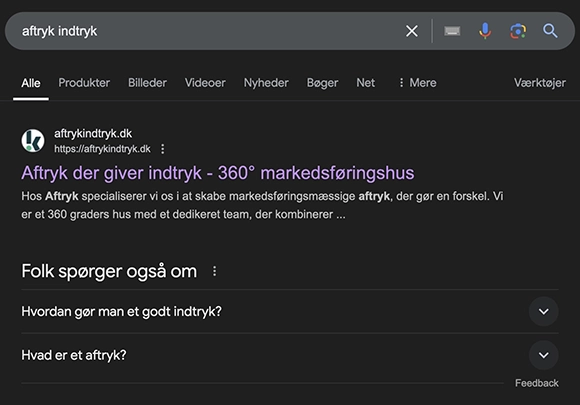Select the Alle tab
Screen dimensions: 580x405
click(31, 83)
